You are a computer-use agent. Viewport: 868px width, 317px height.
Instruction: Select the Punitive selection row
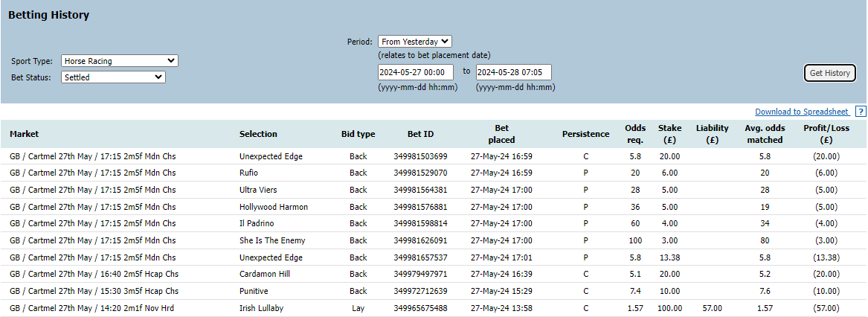coord(434,291)
